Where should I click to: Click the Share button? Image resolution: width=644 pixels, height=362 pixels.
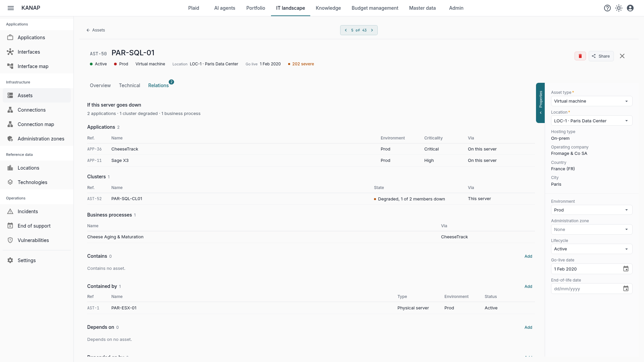click(x=601, y=56)
